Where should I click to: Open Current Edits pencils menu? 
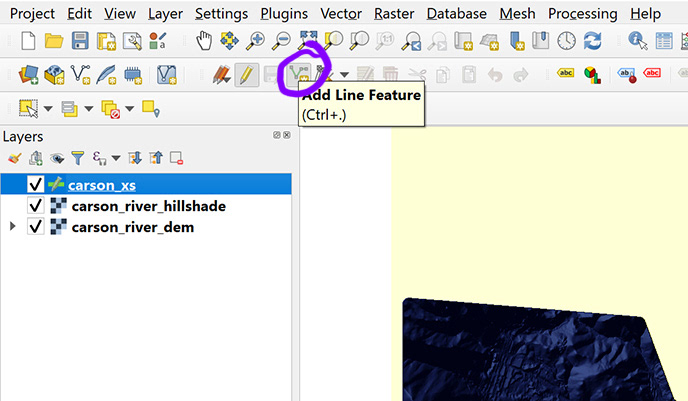point(222,75)
